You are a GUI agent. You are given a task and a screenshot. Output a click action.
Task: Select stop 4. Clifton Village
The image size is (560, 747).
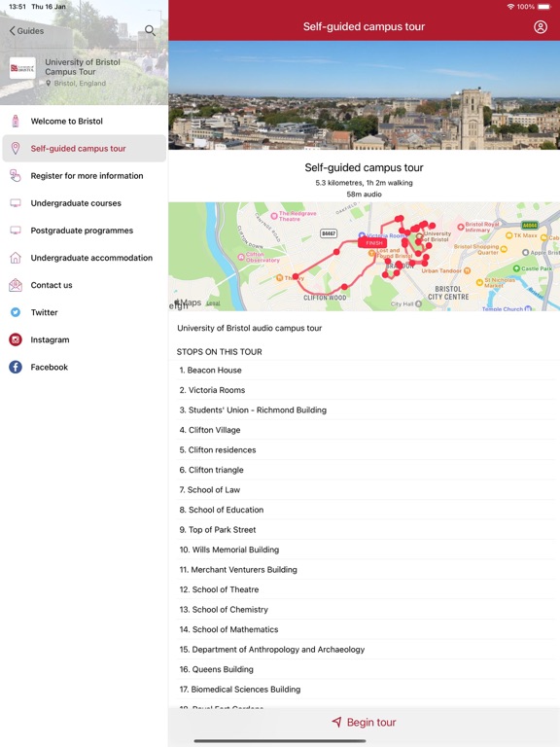point(365,430)
